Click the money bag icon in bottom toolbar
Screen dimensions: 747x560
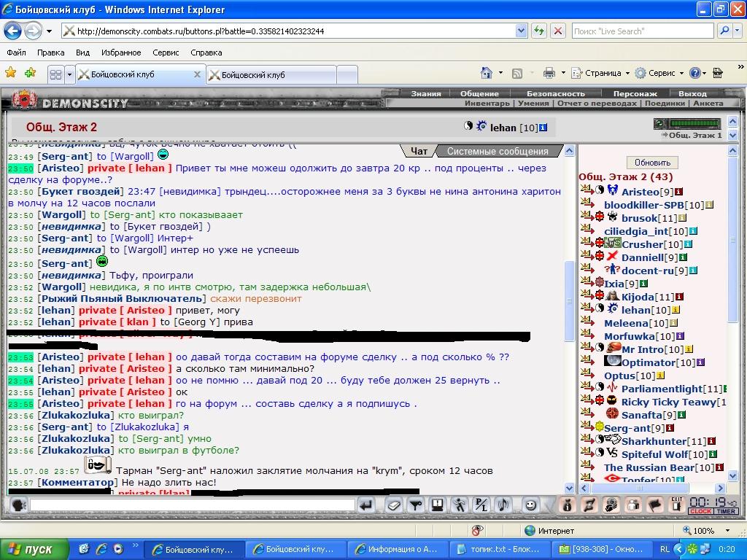click(x=566, y=505)
